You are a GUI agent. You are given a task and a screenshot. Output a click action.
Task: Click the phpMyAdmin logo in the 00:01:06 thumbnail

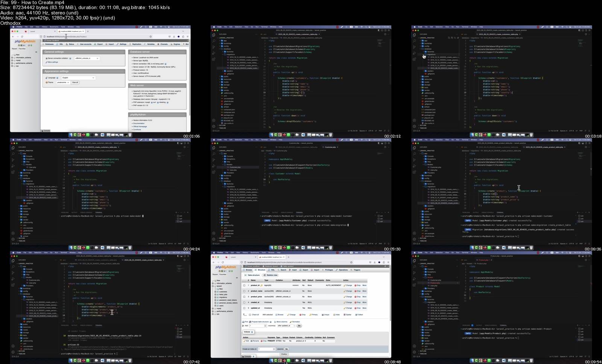(x=25, y=41)
